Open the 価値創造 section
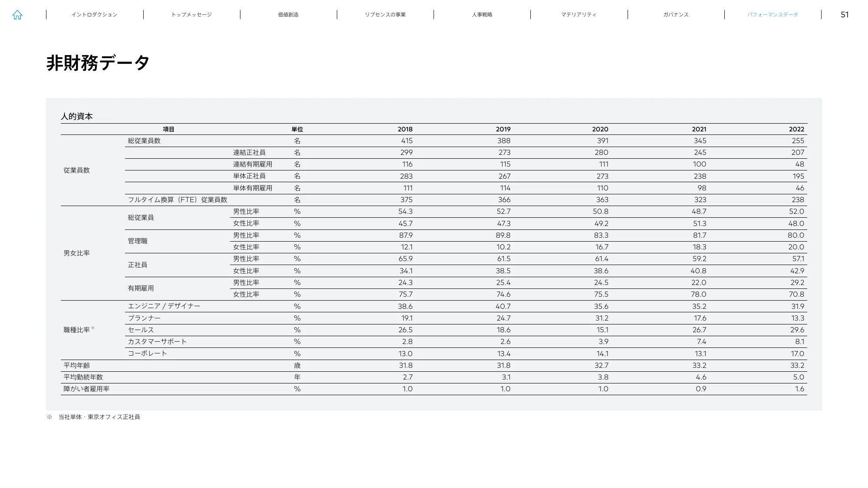 coord(288,14)
